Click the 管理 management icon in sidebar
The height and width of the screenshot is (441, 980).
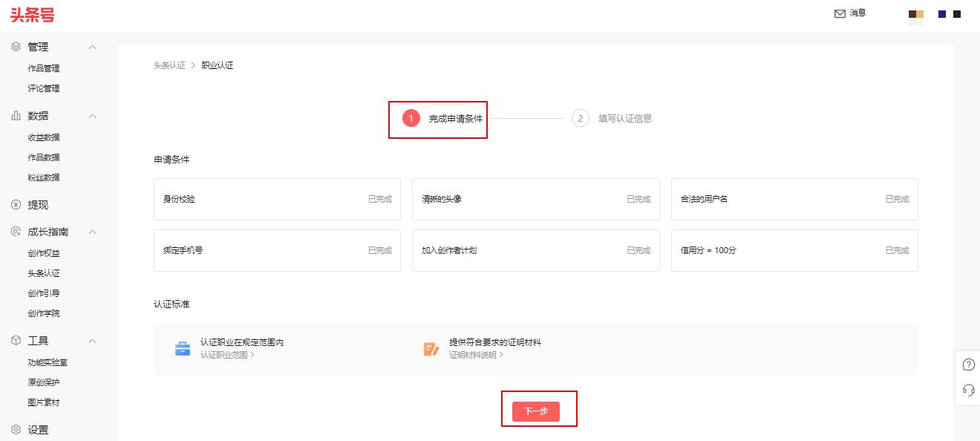pyautogui.click(x=16, y=46)
